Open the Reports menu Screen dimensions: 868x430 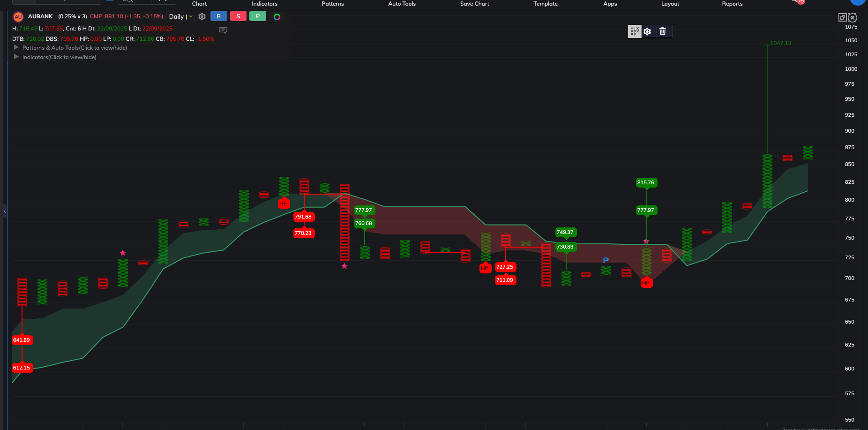point(732,4)
